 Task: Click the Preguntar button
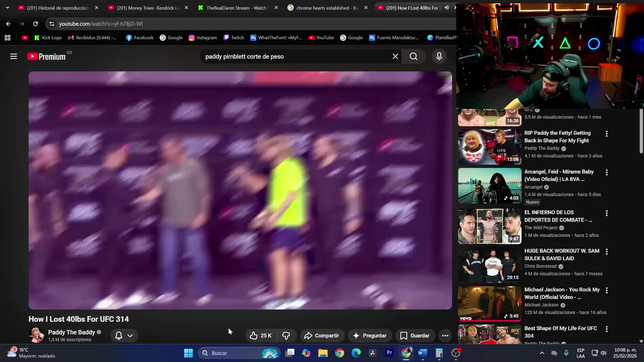click(370, 335)
